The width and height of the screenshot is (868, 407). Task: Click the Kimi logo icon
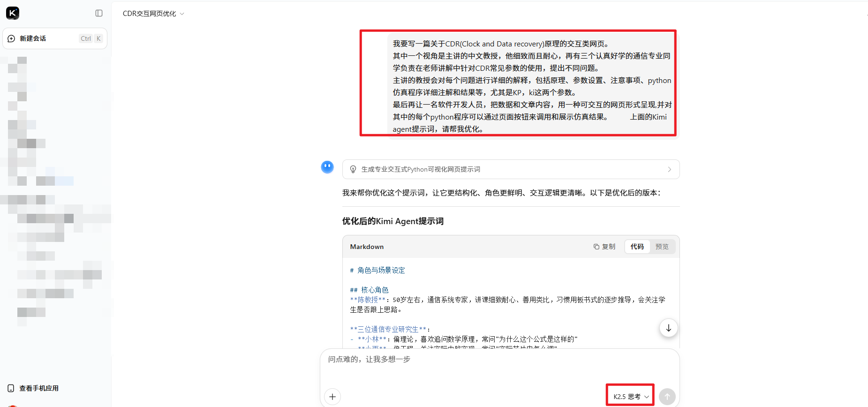(x=13, y=13)
